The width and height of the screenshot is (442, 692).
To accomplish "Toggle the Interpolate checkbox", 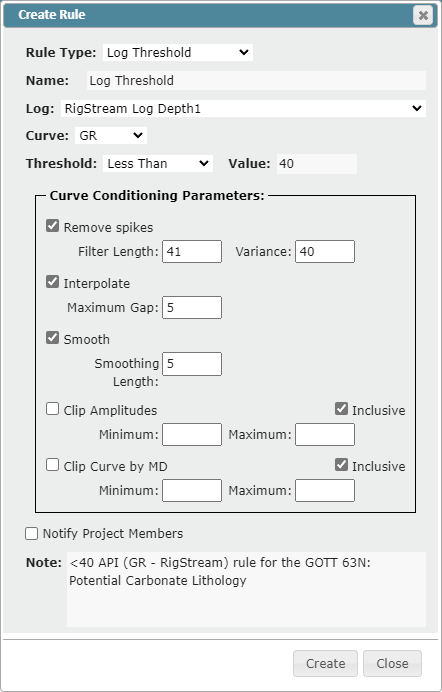I will pos(52,282).
